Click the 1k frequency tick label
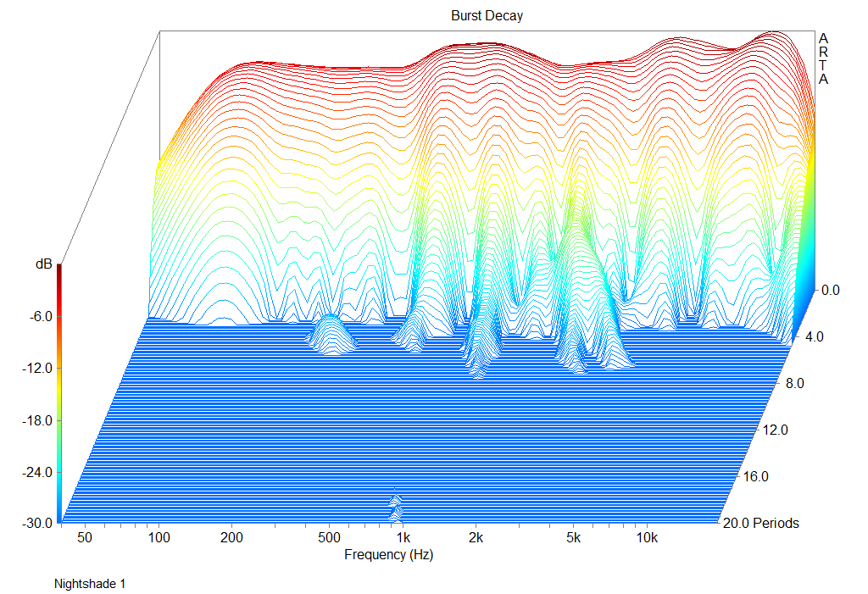Image resolution: width=868 pixels, height=594 pixels. tap(403, 538)
